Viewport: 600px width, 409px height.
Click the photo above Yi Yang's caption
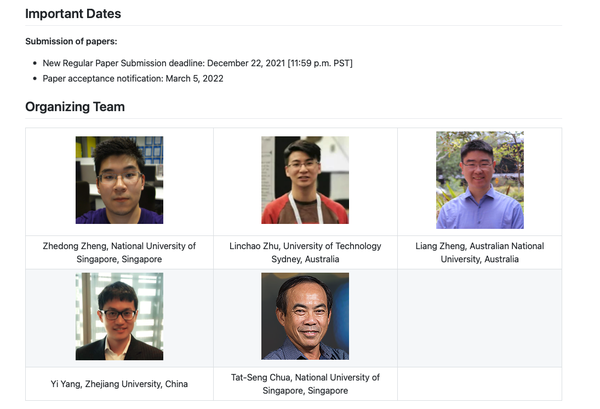click(x=119, y=316)
